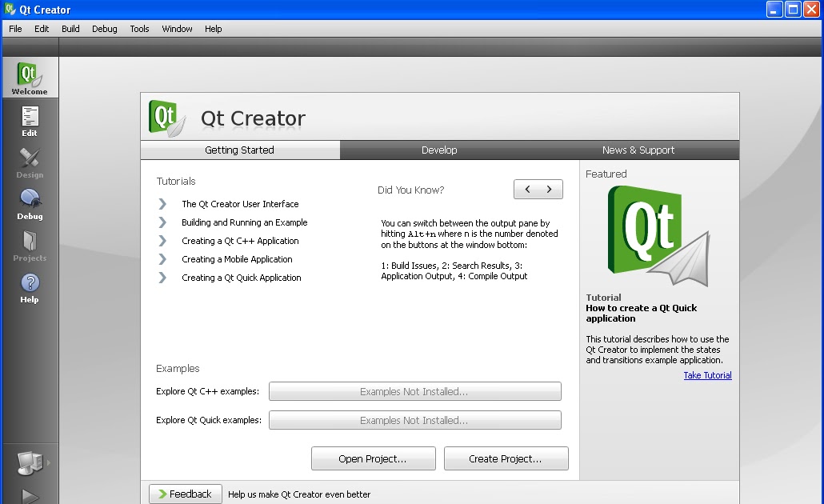The image size is (824, 504).
Task: Click the chevron beside Creating a Qt C++ Application
Action: tap(162, 241)
